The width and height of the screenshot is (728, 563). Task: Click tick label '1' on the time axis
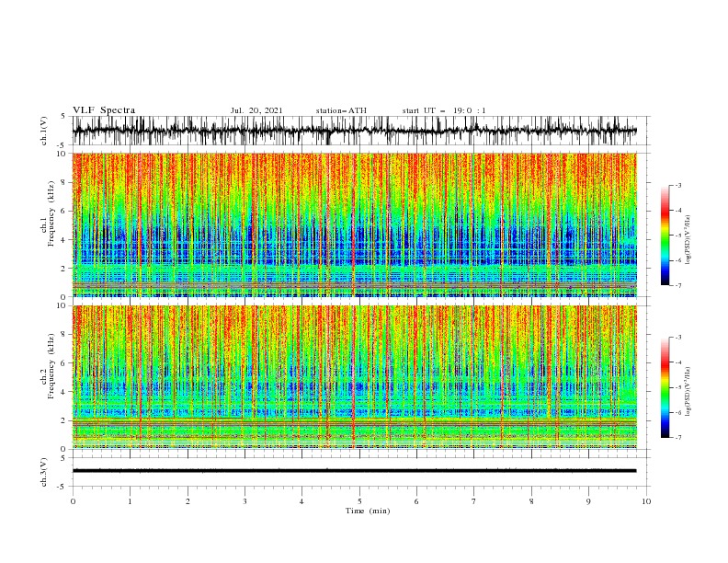(130, 501)
